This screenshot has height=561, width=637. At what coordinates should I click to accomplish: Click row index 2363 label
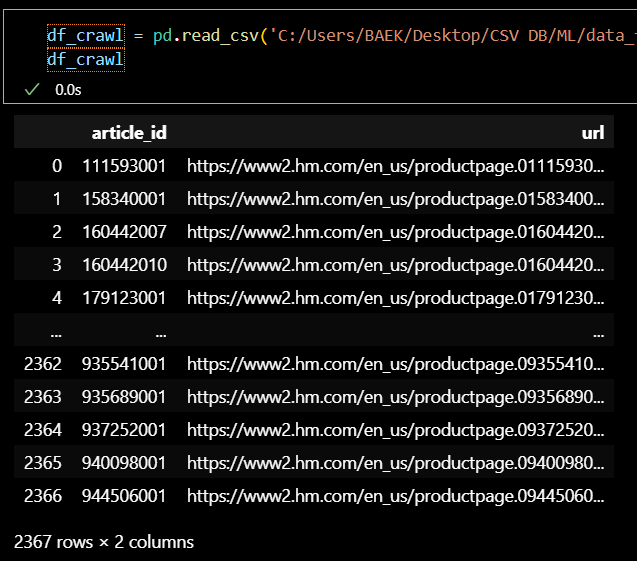(43, 397)
